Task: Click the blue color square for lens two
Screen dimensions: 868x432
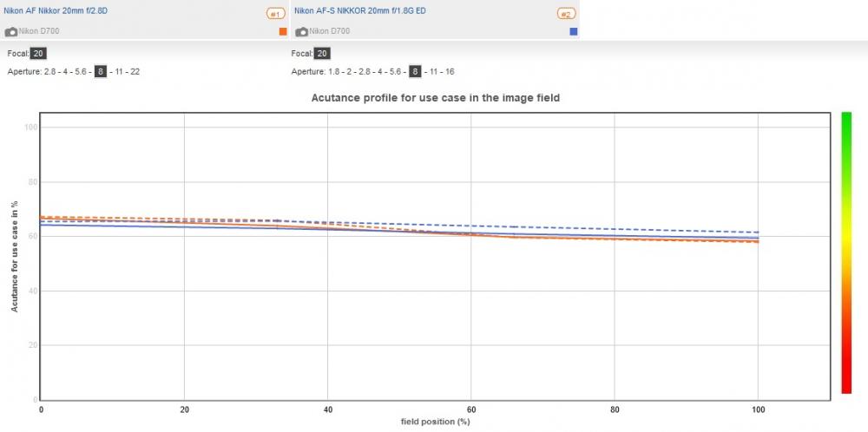Action: (x=574, y=31)
